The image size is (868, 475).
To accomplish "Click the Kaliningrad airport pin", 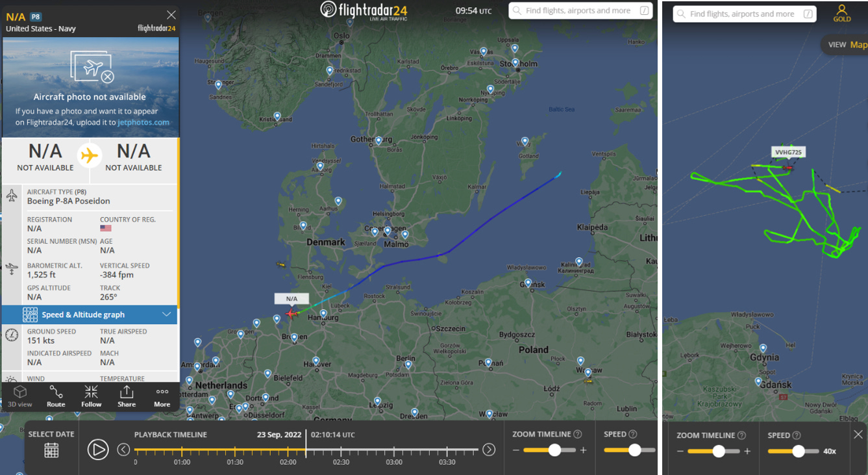I will pos(578,261).
